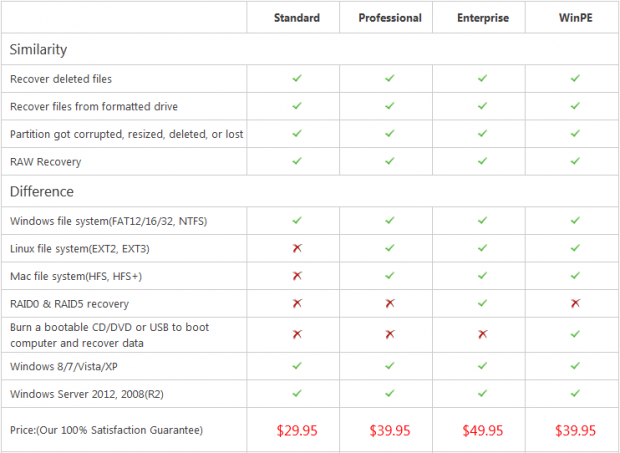Click the Similarity section heading
Image resolution: width=620 pixels, height=453 pixels.
(x=38, y=49)
